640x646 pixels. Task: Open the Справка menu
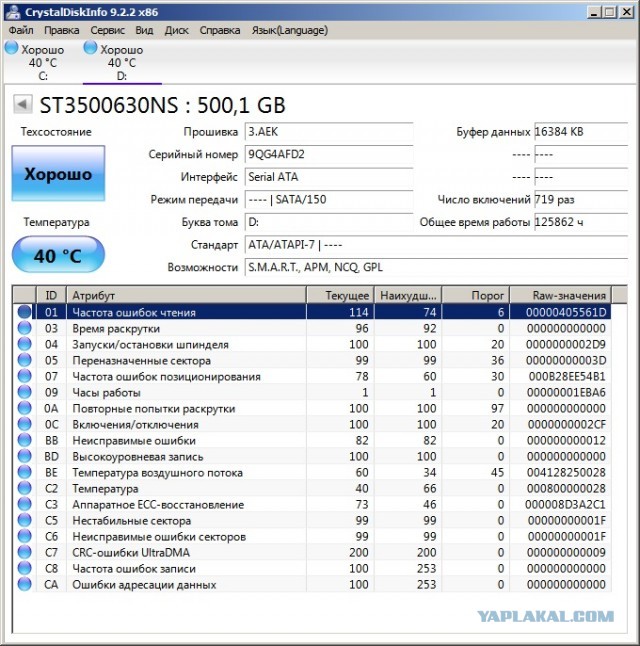pyautogui.click(x=220, y=30)
